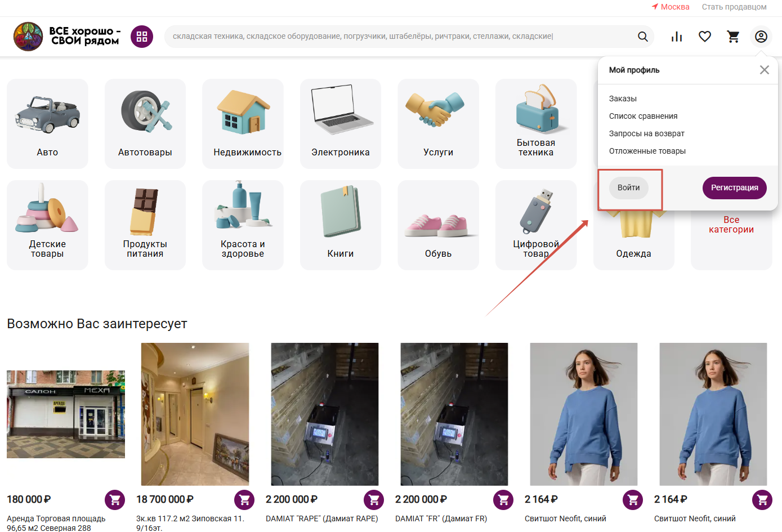This screenshot has width=782, height=532.
Task: Open the catalog grid menu button
Action: (x=142, y=37)
